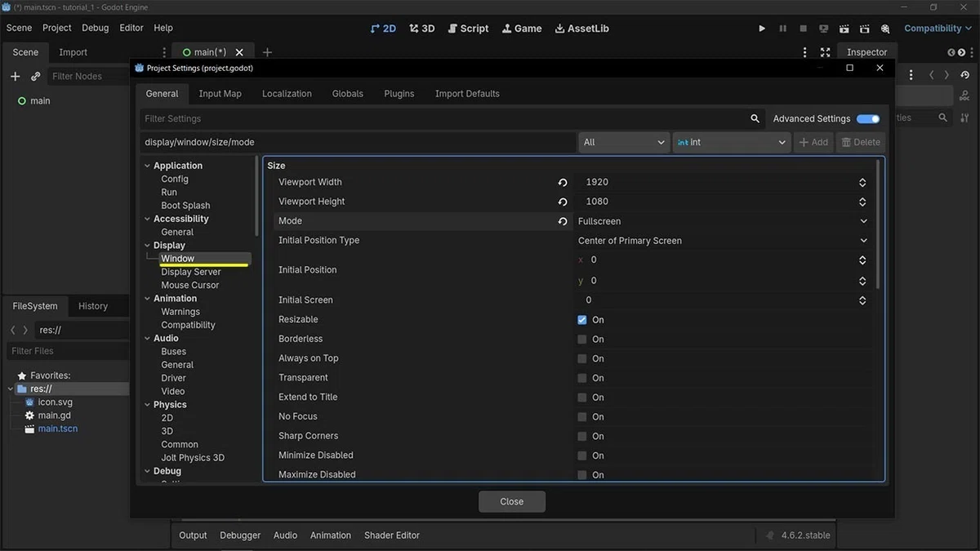This screenshot has width=980, height=551.
Task: Click the Delete property button
Action: (861, 142)
